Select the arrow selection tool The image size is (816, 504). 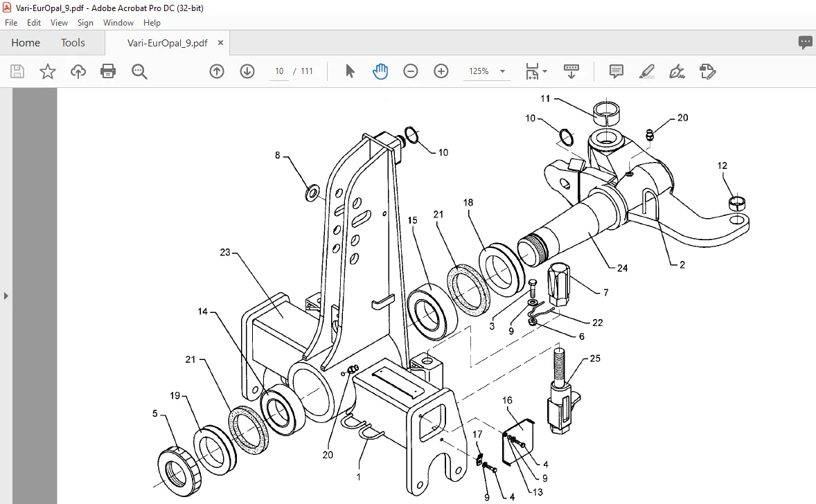coord(350,71)
